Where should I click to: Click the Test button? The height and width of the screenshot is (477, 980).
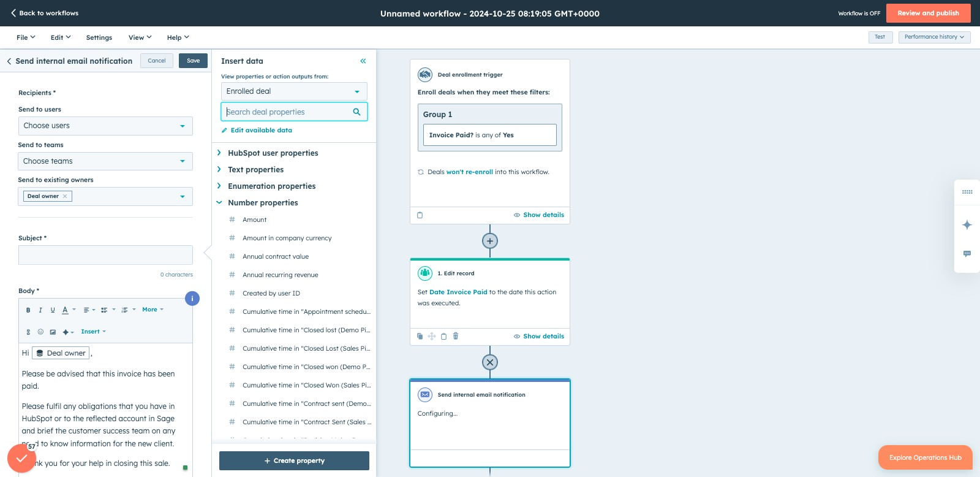[880, 37]
